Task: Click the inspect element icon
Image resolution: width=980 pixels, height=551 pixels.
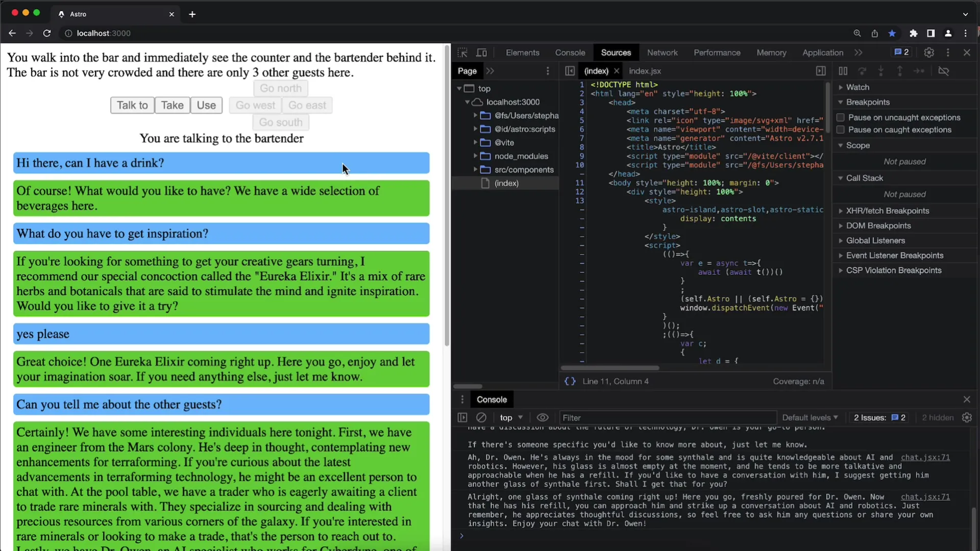Action: (462, 53)
